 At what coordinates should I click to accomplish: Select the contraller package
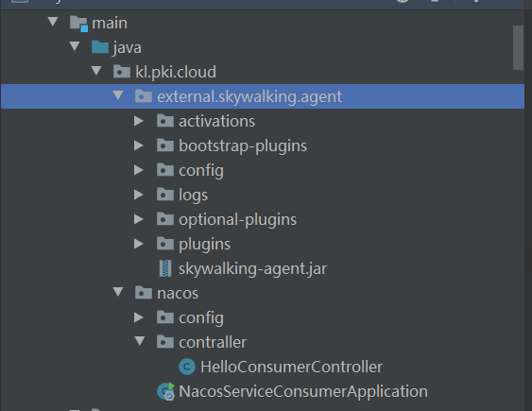213,342
